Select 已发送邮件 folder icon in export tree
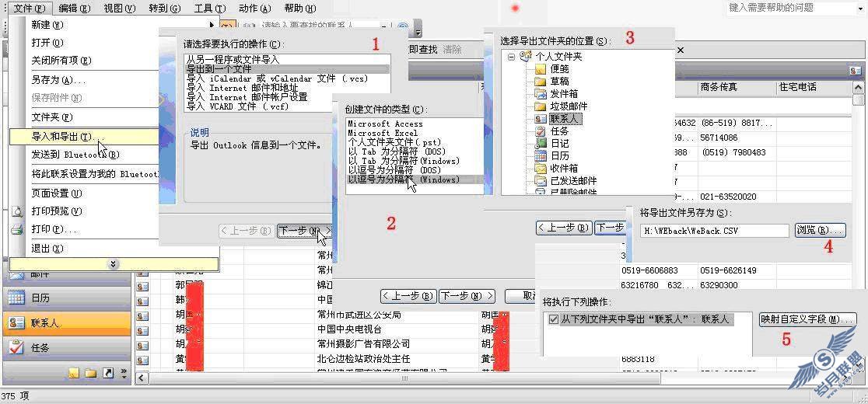This screenshot has width=868, height=404. tap(541, 181)
